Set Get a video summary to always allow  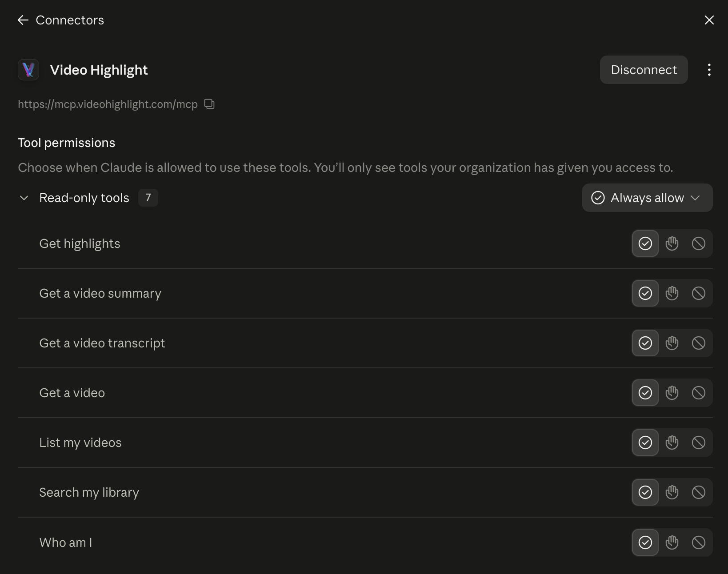click(x=645, y=293)
